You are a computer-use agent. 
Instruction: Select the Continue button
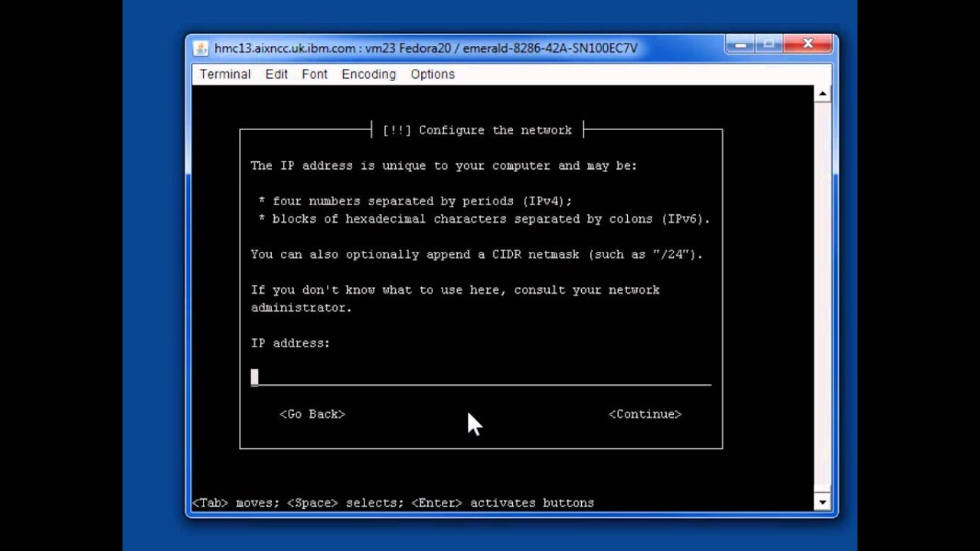pyautogui.click(x=645, y=414)
